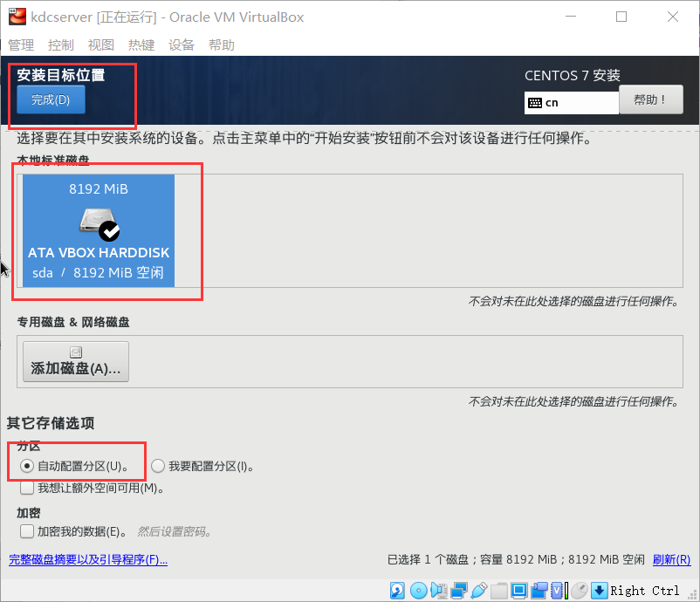700x602 pixels.
Task: Click the host key arrow icon
Action: coord(599,591)
